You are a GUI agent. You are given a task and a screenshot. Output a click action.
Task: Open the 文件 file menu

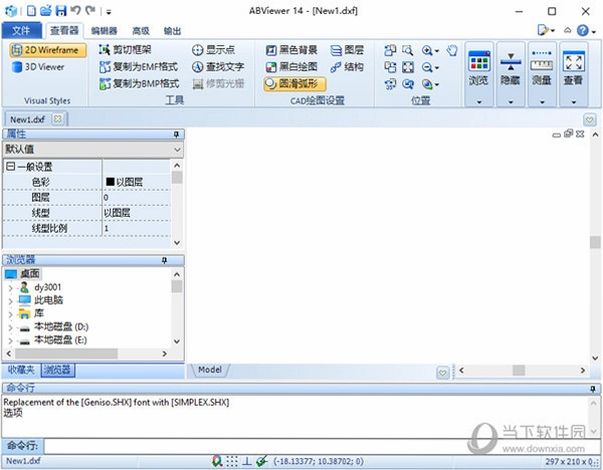click(21, 30)
